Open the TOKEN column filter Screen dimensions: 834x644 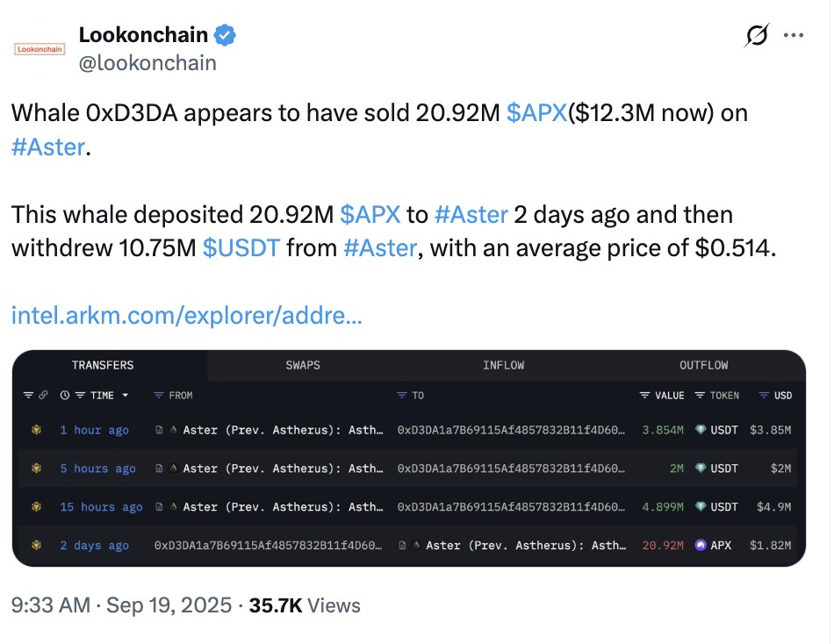(x=700, y=396)
